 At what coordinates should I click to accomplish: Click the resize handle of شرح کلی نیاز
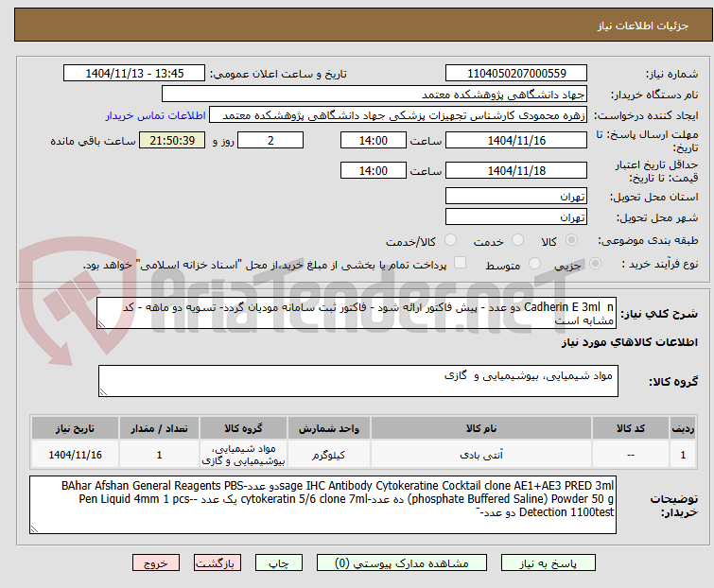[x=101, y=324]
